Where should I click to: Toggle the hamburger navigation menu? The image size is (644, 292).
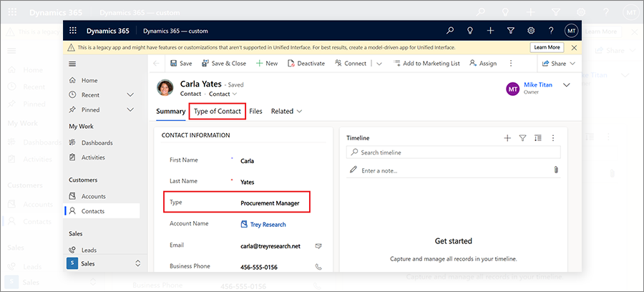[72, 64]
